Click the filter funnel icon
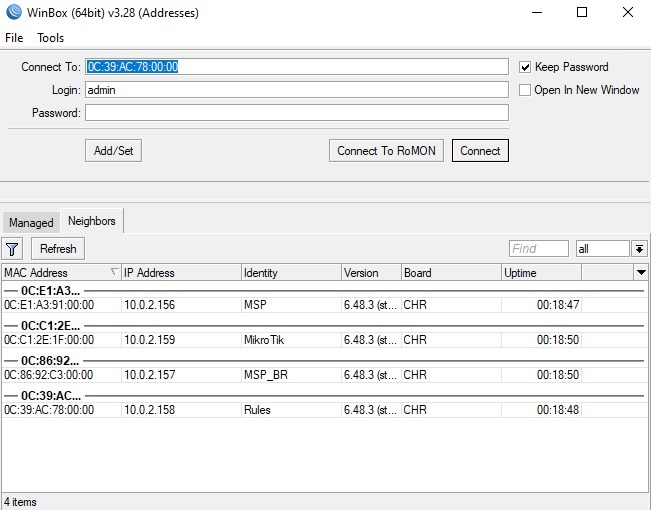Image resolution: width=651 pixels, height=510 pixels. tap(13, 249)
